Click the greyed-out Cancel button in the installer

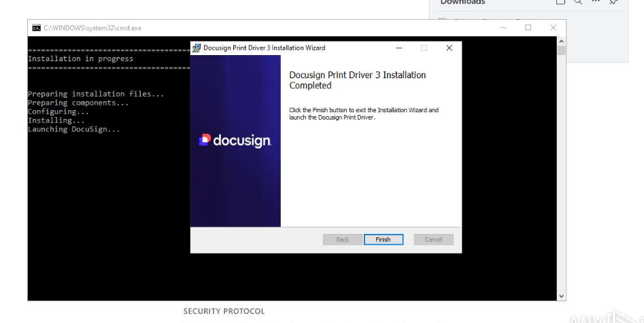[x=433, y=239]
